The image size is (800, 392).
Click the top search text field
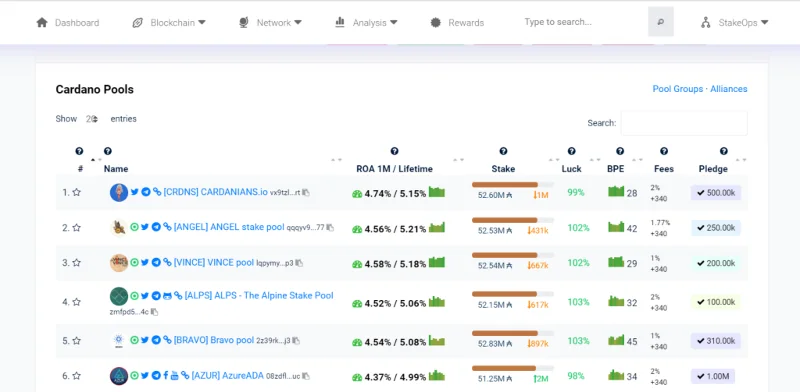click(582, 22)
